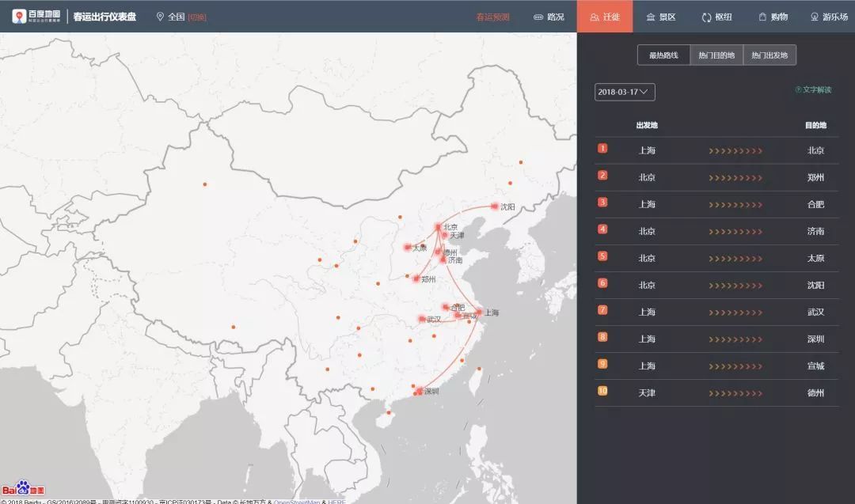Click the 购物 shopping bag icon
Image resolution: width=855 pixels, height=504 pixels.
(762, 17)
